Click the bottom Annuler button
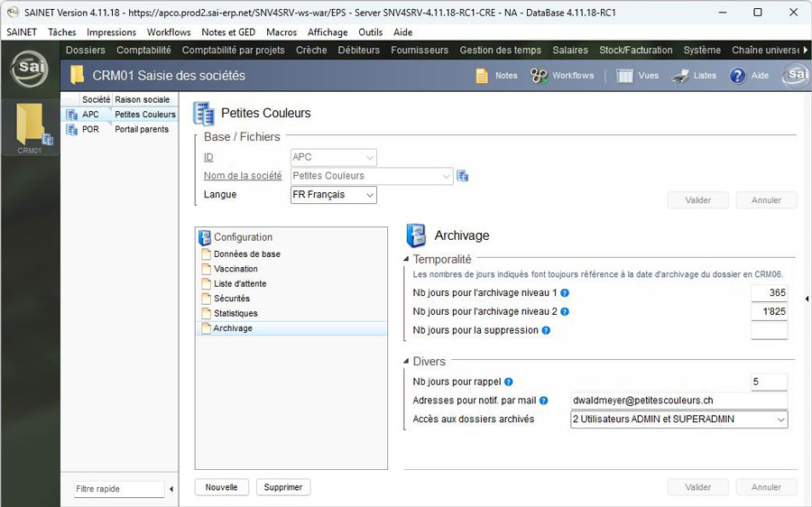The height and width of the screenshot is (507, 812). [766, 487]
